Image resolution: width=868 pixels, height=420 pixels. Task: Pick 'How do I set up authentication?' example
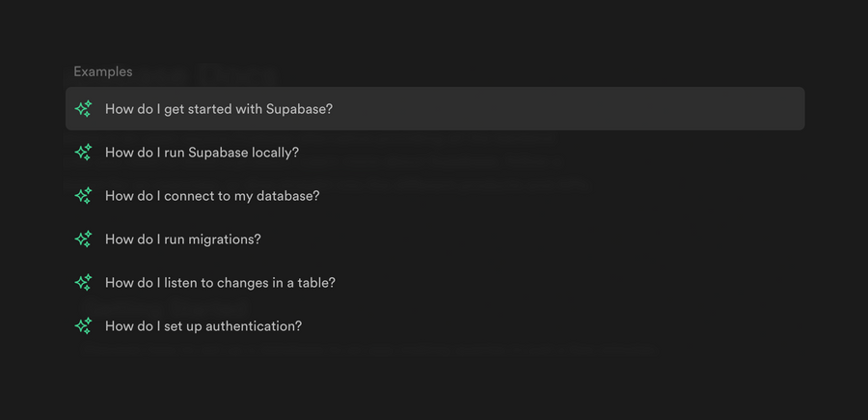[x=435, y=325]
